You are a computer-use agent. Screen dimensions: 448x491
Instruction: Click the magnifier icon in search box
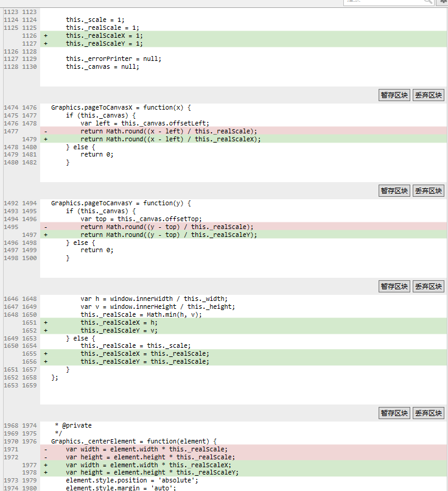coord(428,2)
